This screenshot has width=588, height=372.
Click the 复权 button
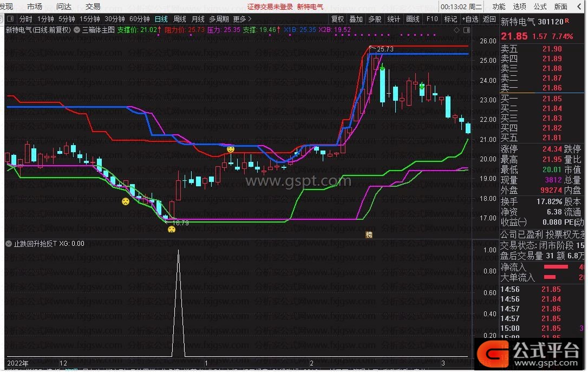tap(337, 19)
